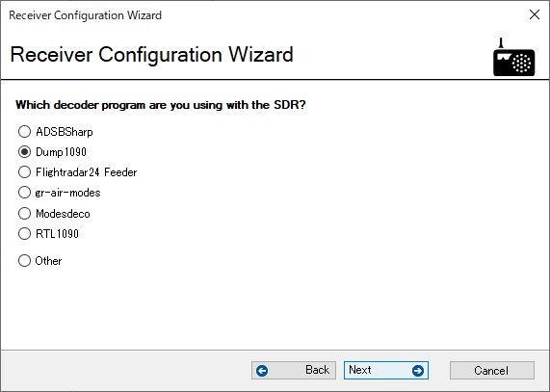Screen dimensions: 550x392
Task: Go back with the Back button
Action: tap(294, 370)
